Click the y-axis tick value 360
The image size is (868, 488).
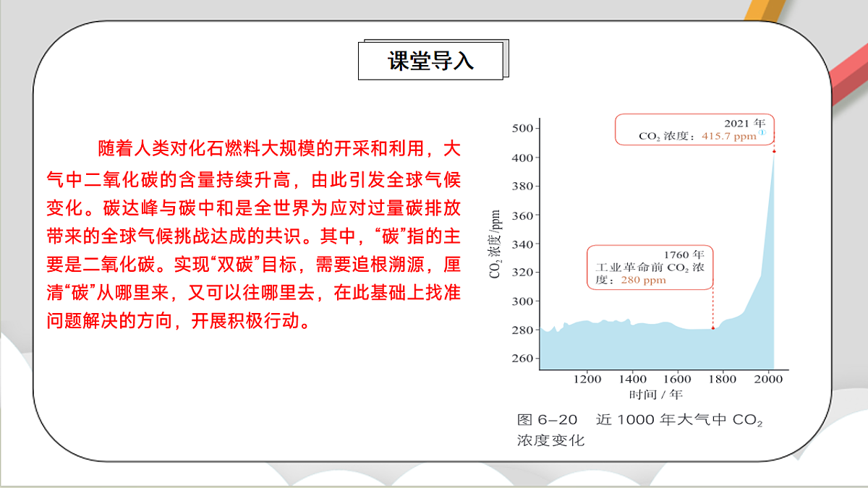point(523,215)
